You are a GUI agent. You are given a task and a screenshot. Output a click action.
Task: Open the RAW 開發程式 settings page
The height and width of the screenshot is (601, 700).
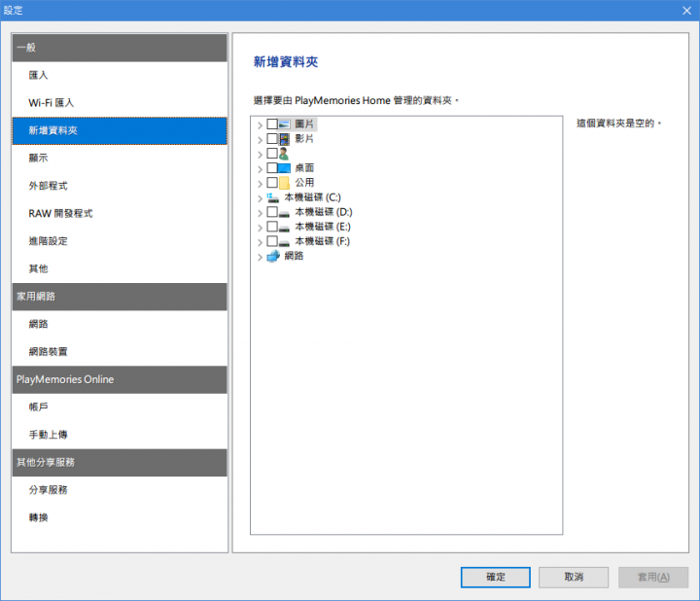pyautogui.click(x=120, y=213)
